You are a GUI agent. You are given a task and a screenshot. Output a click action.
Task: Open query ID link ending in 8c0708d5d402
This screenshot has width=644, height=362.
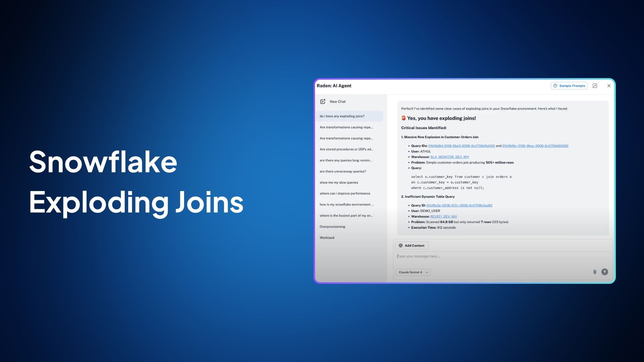click(x=461, y=146)
